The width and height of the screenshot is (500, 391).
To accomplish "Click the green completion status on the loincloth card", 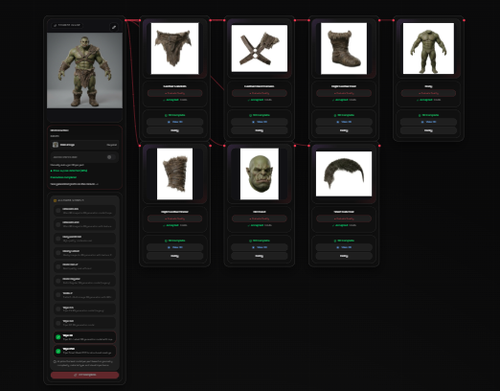I will coord(175,115).
